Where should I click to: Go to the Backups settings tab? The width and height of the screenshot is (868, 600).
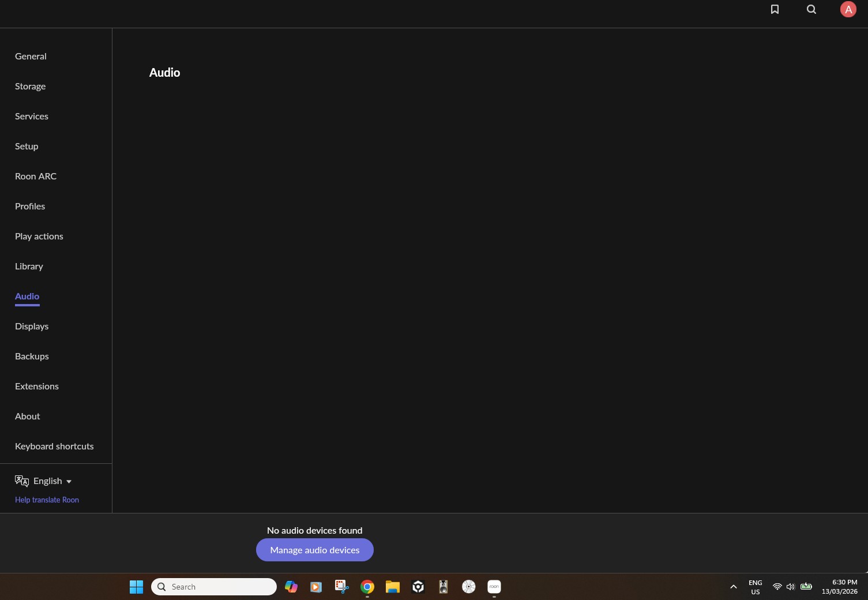(x=32, y=357)
